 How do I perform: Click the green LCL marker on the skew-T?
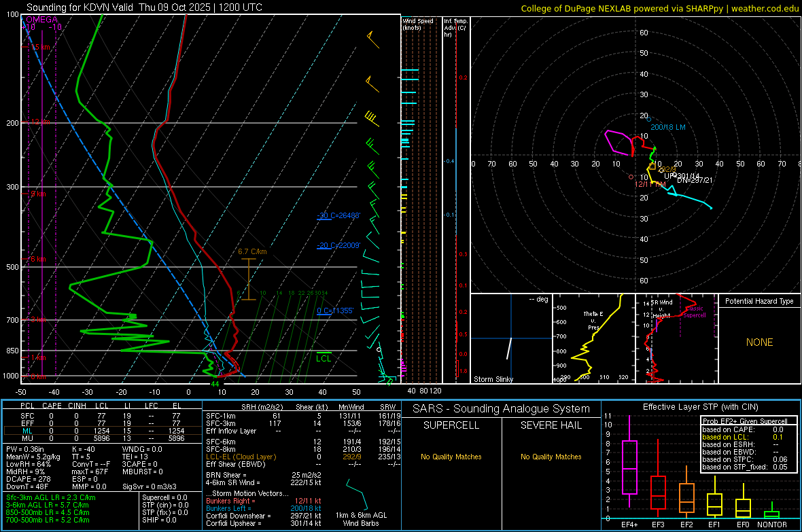coord(324,358)
